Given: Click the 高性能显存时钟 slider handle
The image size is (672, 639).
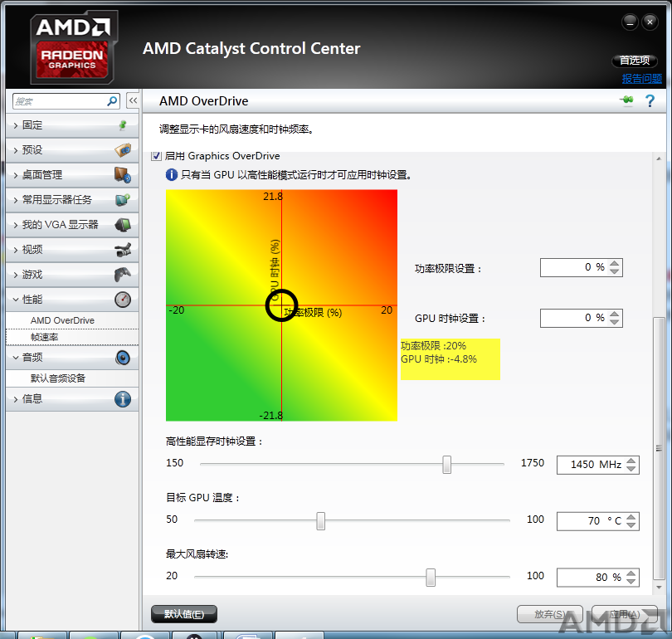Looking at the screenshot, I should pyautogui.click(x=446, y=465).
